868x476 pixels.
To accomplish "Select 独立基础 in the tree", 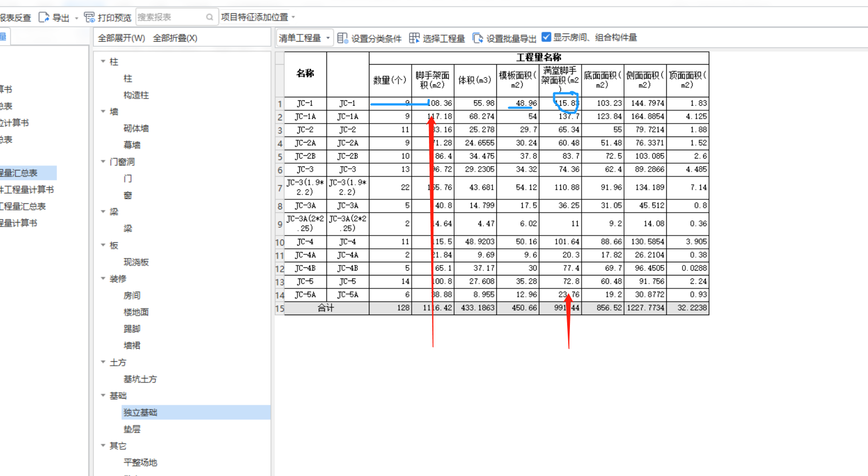I will coord(140,413).
